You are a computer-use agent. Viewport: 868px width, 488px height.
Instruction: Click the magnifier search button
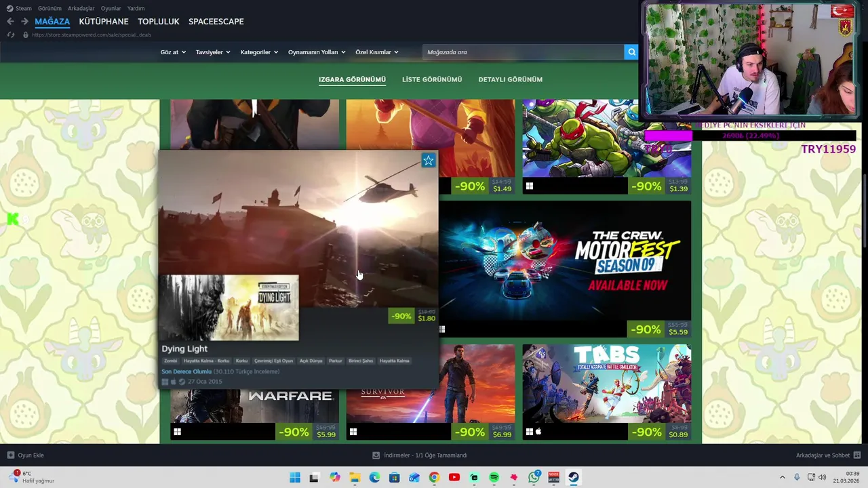(x=631, y=52)
